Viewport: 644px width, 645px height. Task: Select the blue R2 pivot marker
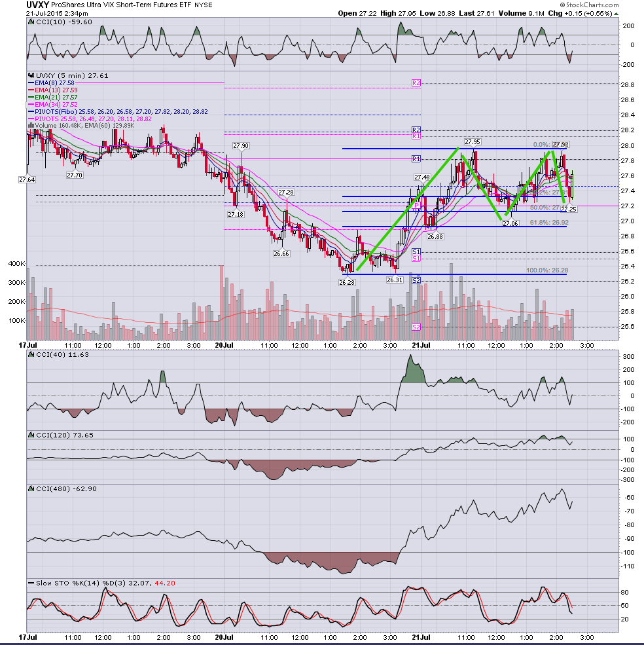tap(416, 130)
